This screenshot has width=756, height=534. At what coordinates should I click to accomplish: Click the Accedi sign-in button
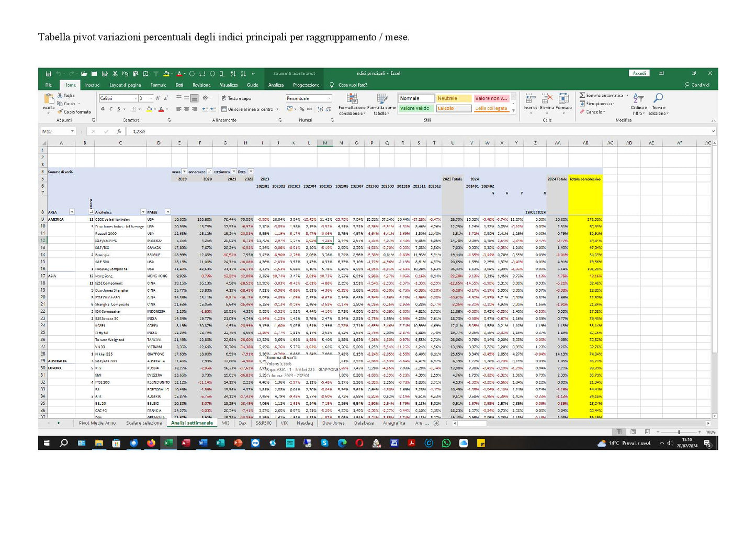(639, 73)
